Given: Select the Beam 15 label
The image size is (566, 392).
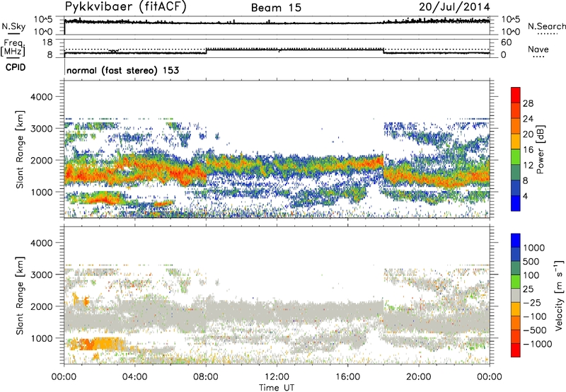Looking at the screenshot, I should pos(276,8).
